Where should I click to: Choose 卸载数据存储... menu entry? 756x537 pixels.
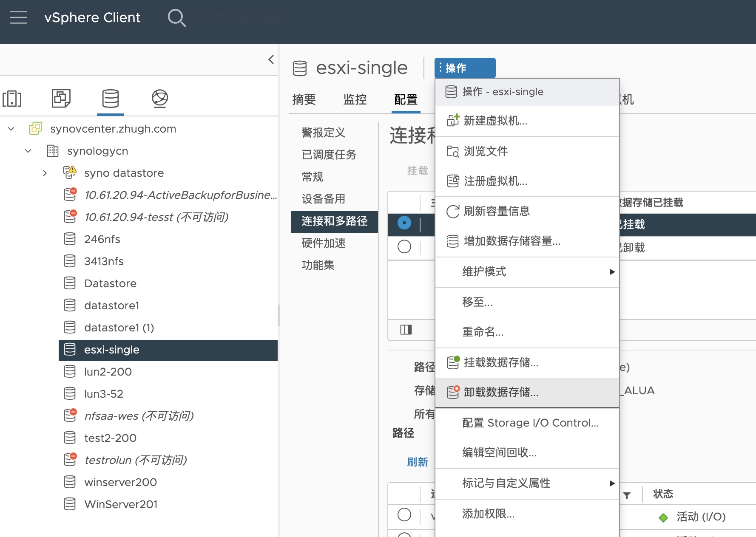(x=527, y=392)
